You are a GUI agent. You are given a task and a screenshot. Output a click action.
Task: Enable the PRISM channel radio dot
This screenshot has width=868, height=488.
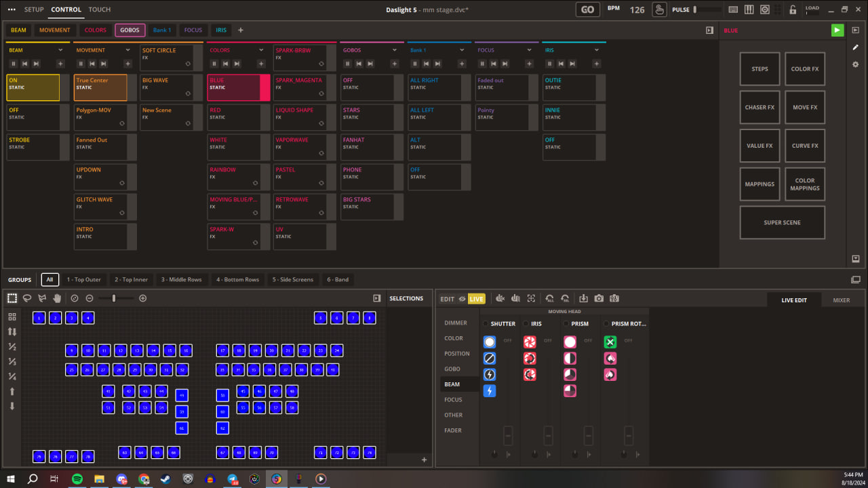tap(566, 324)
